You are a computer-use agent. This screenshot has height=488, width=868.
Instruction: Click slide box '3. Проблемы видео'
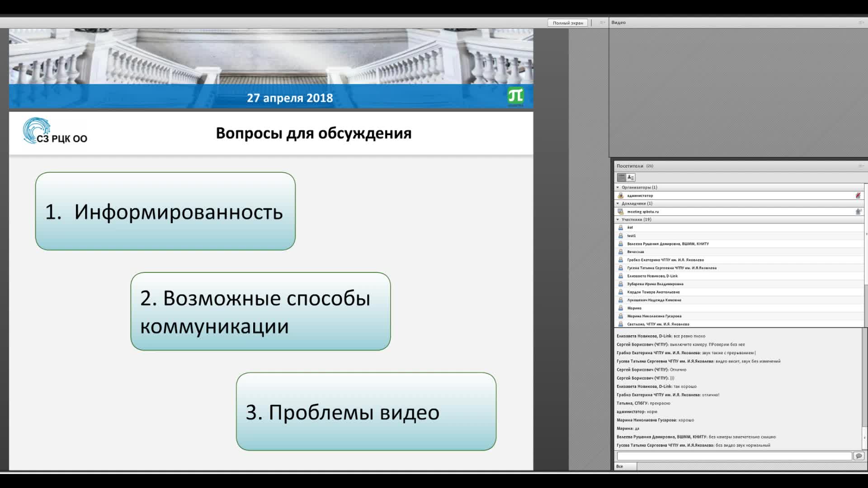pyautogui.click(x=366, y=412)
